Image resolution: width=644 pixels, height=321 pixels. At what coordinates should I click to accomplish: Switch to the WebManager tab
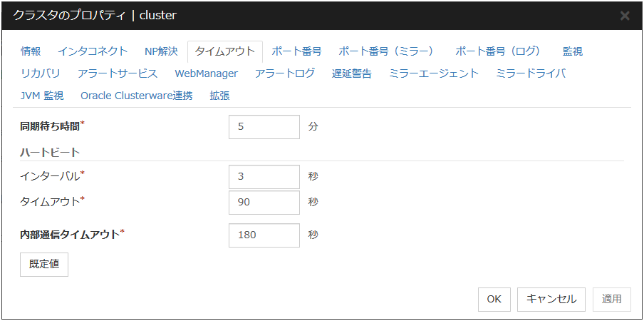[206, 73]
